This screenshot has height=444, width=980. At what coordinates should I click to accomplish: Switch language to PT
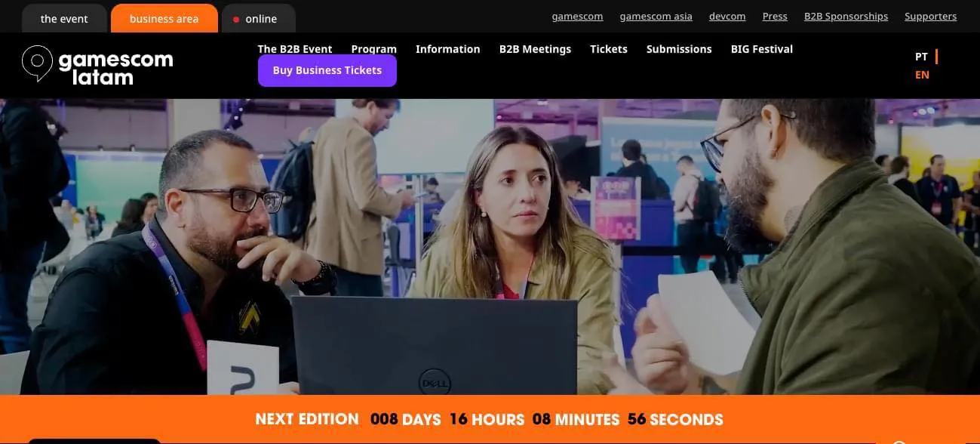tap(921, 57)
